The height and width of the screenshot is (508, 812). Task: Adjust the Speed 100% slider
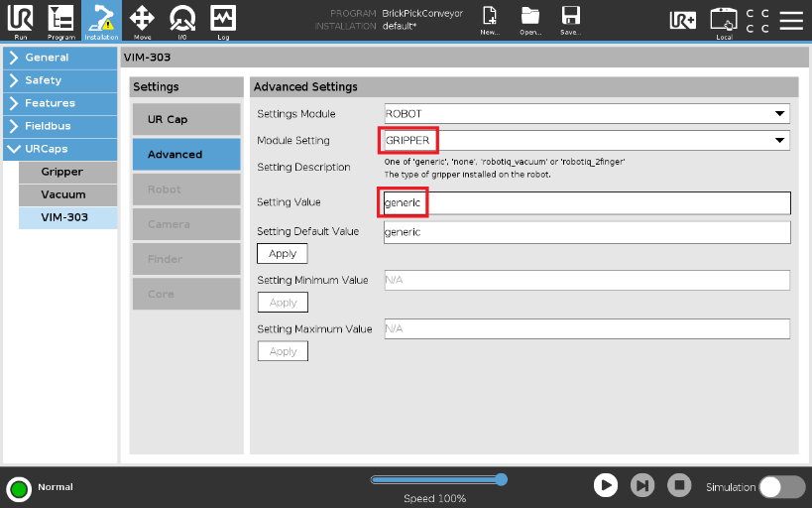coord(438,480)
